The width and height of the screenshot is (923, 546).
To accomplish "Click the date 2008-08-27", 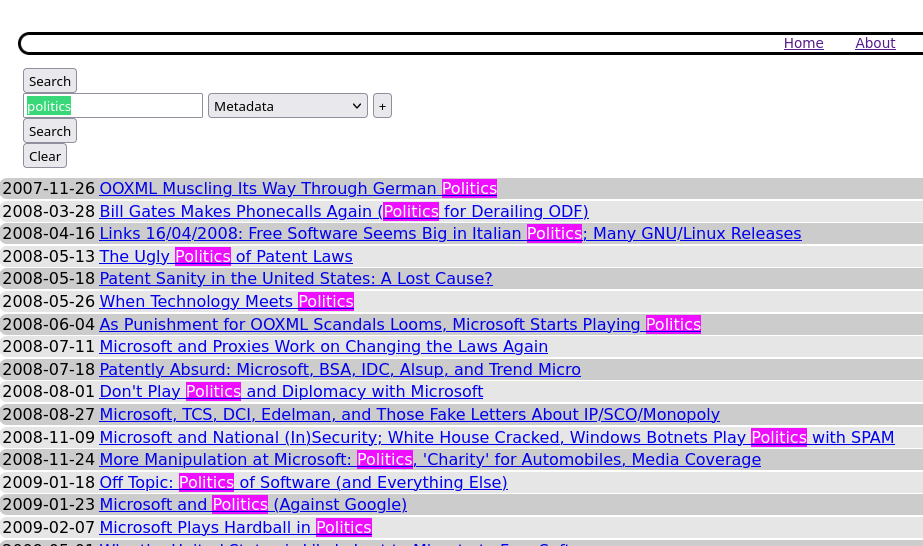I will coord(49,414).
